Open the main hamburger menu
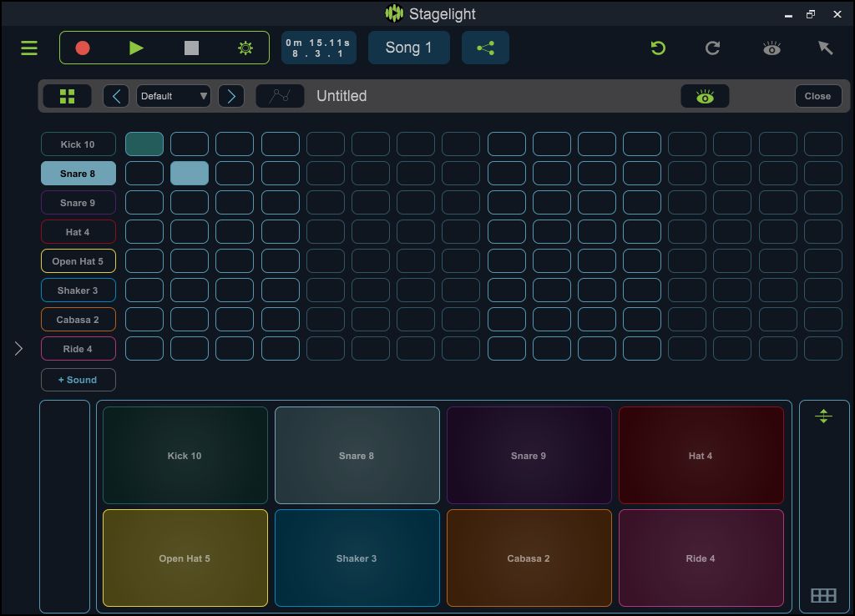 [x=28, y=48]
